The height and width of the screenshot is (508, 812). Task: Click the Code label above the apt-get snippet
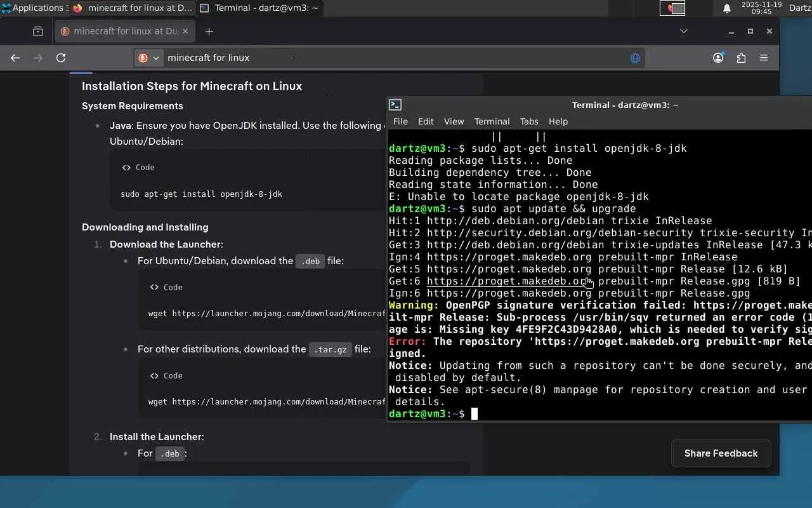click(x=138, y=168)
